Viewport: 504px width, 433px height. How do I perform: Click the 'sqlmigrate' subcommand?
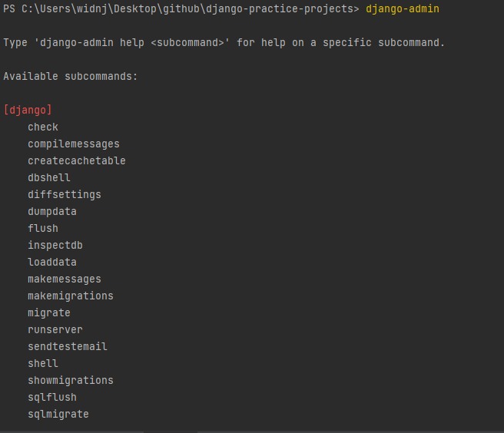58,415
